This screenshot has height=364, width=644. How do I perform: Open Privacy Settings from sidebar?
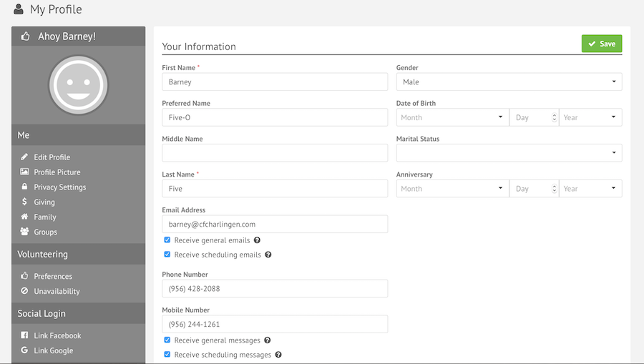click(x=60, y=187)
